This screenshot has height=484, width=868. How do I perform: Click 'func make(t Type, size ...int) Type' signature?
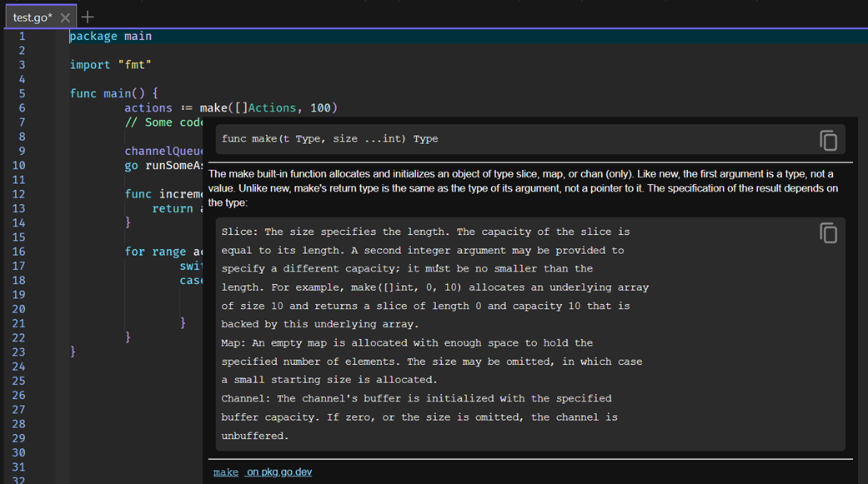pyautogui.click(x=330, y=139)
